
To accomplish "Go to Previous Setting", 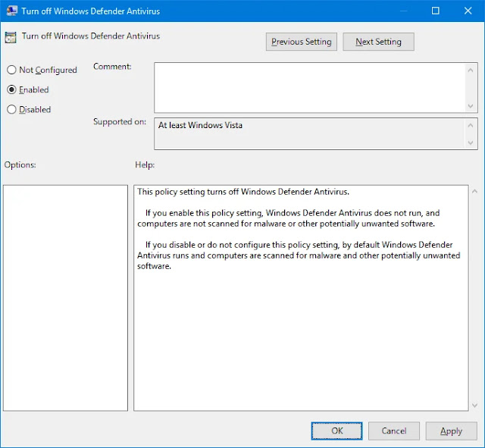I will [x=302, y=42].
